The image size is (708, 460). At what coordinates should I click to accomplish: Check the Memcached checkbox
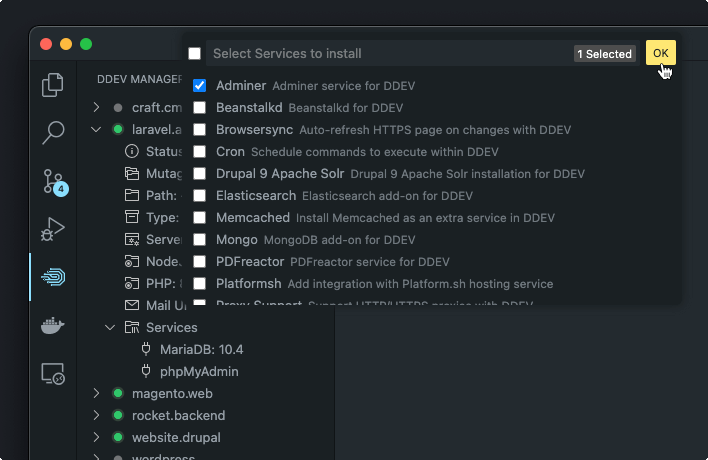coord(200,218)
